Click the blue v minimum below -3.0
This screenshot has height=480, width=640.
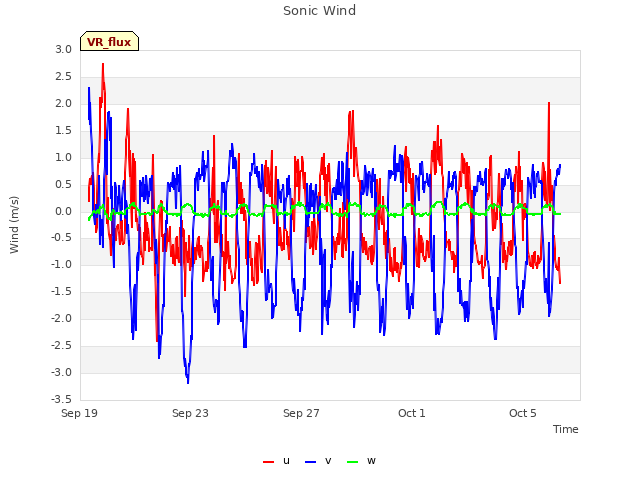188,382
